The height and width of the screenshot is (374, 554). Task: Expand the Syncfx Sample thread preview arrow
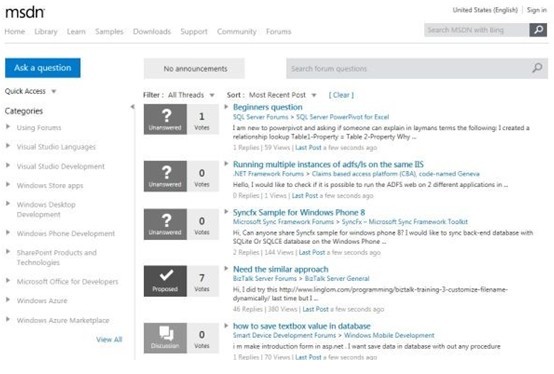[x=226, y=212]
